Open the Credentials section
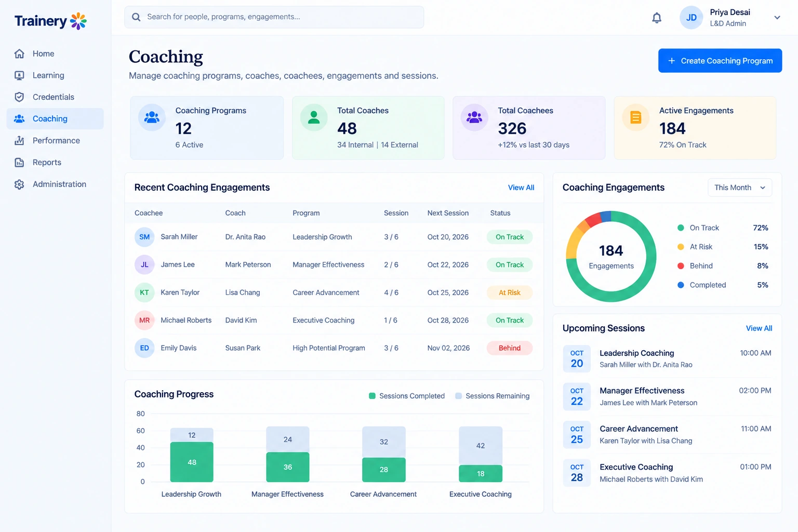Image resolution: width=798 pixels, height=532 pixels. [55, 97]
